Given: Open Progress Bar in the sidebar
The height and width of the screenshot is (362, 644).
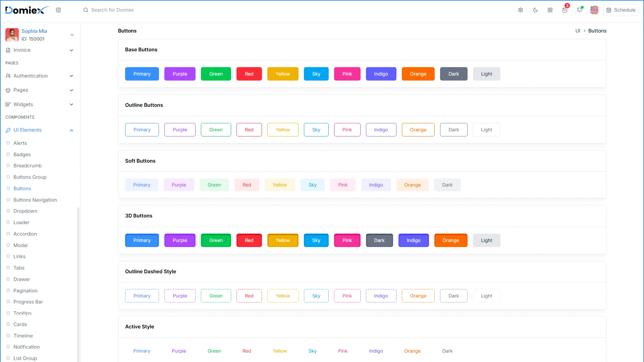Looking at the screenshot, I should click(28, 302).
